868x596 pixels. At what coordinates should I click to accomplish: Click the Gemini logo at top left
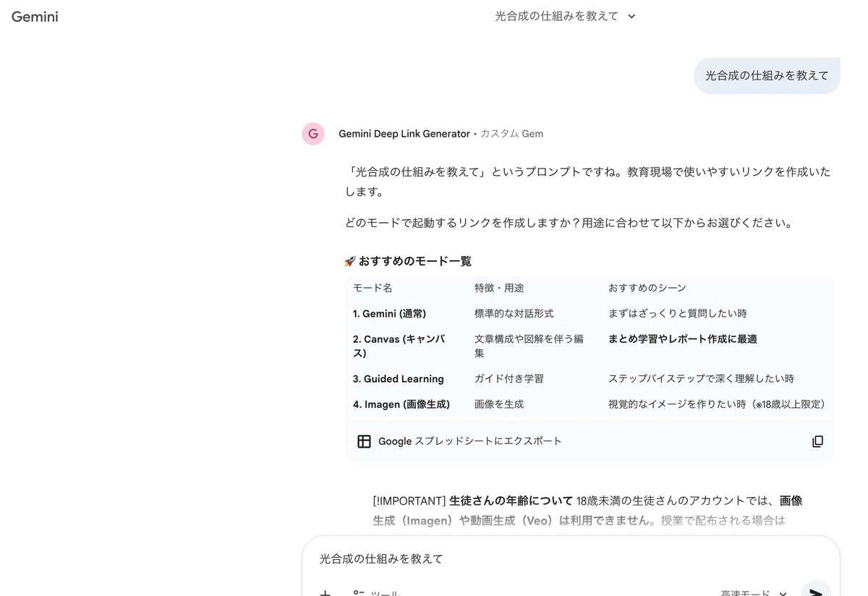click(35, 17)
